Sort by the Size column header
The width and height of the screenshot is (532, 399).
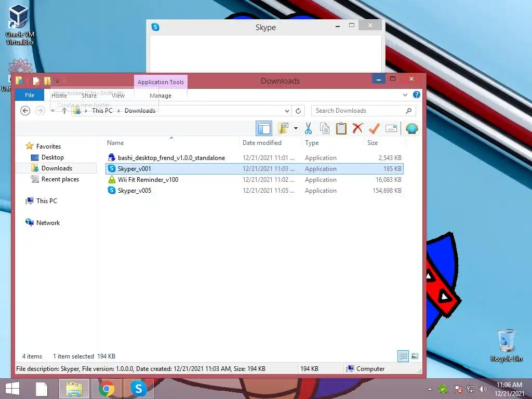pyautogui.click(x=372, y=143)
